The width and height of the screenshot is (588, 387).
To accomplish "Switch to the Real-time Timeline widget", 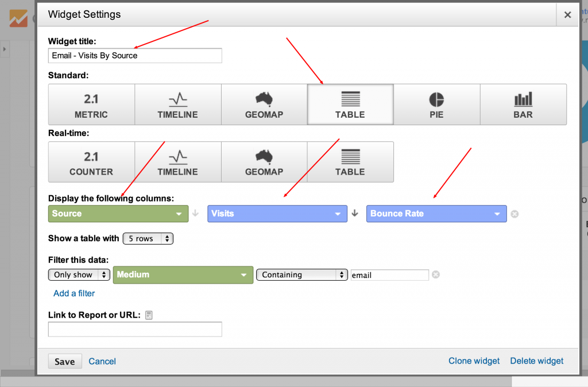I will [177, 162].
